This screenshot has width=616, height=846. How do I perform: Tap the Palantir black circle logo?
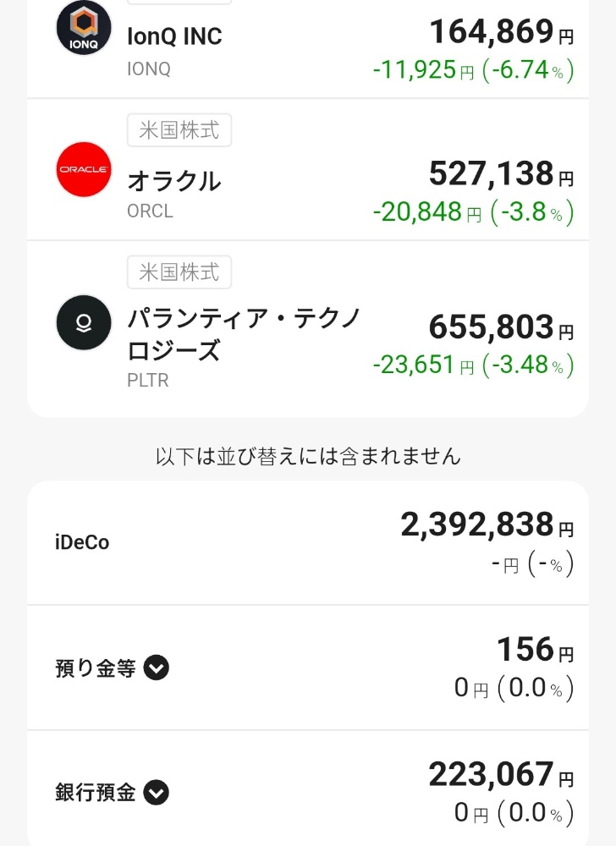84,322
